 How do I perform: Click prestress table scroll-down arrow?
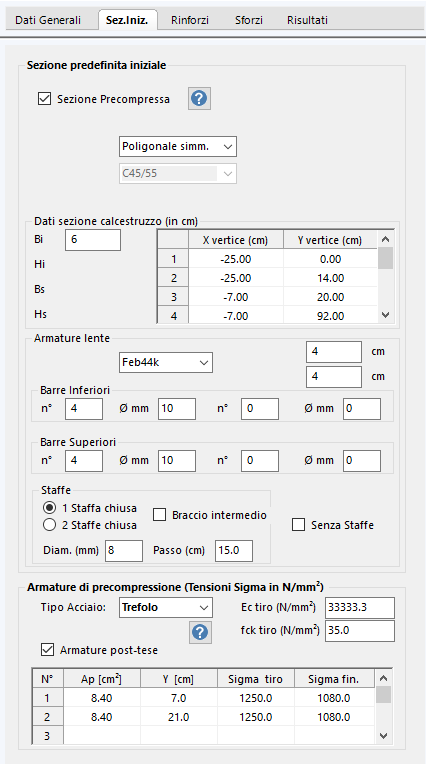pyautogui.click(x=384, y=736)
